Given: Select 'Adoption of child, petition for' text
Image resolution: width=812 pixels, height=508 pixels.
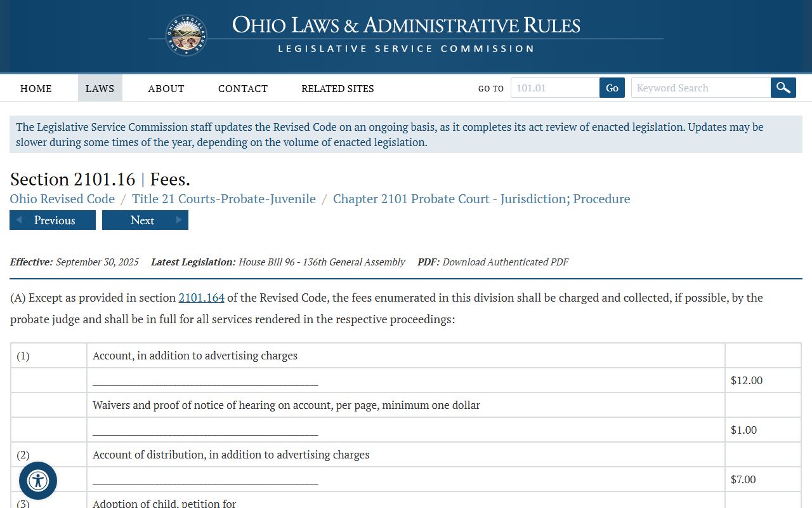Looking at the screenshot, I should (x=164, y=503).
